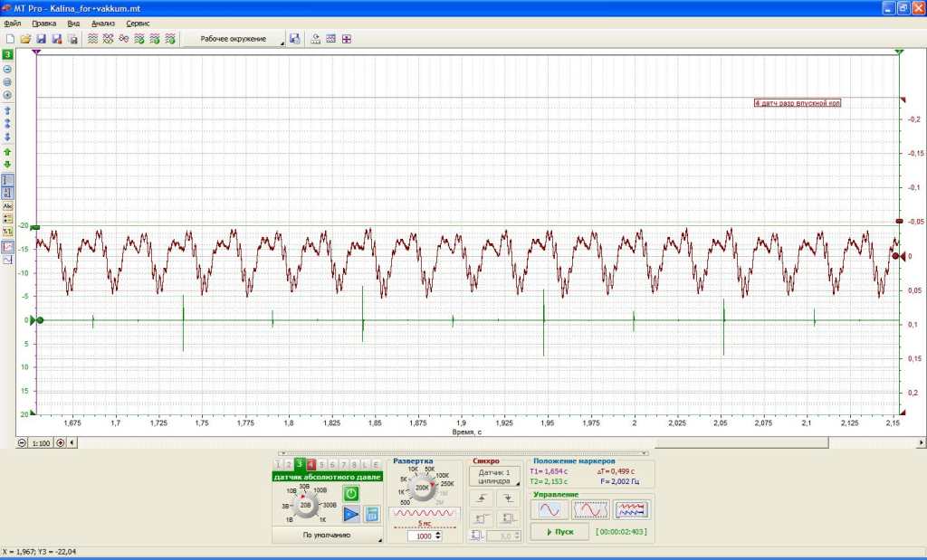Viewport: 927px width, 560px height.
Task: Click the Пуск start button
Action: click(559, 532)
